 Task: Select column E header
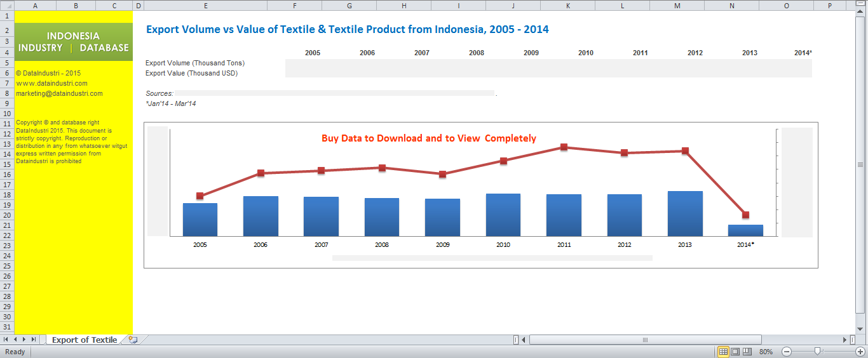[206, 6]
